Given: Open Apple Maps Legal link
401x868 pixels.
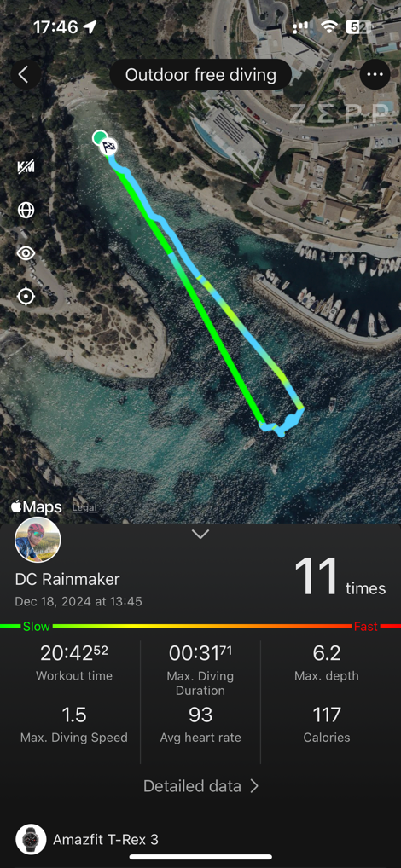Looking at the screenshot, I should click(x=84, y=507).
